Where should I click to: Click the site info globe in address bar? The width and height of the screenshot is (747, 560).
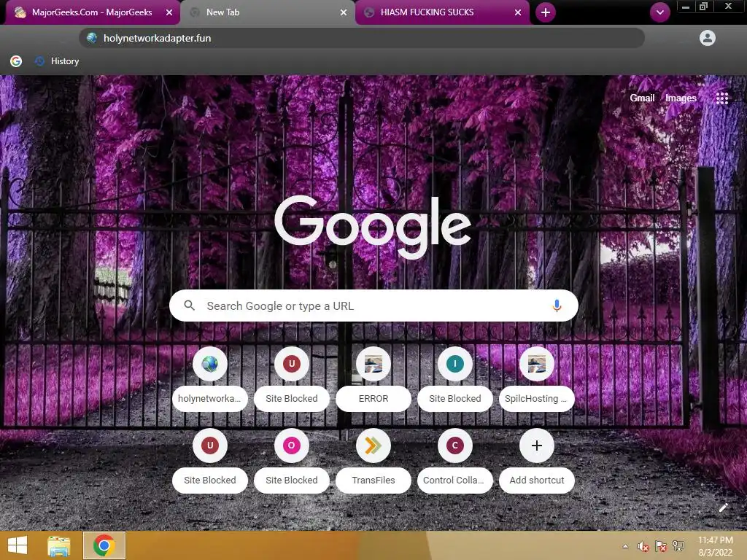point(92,38)
